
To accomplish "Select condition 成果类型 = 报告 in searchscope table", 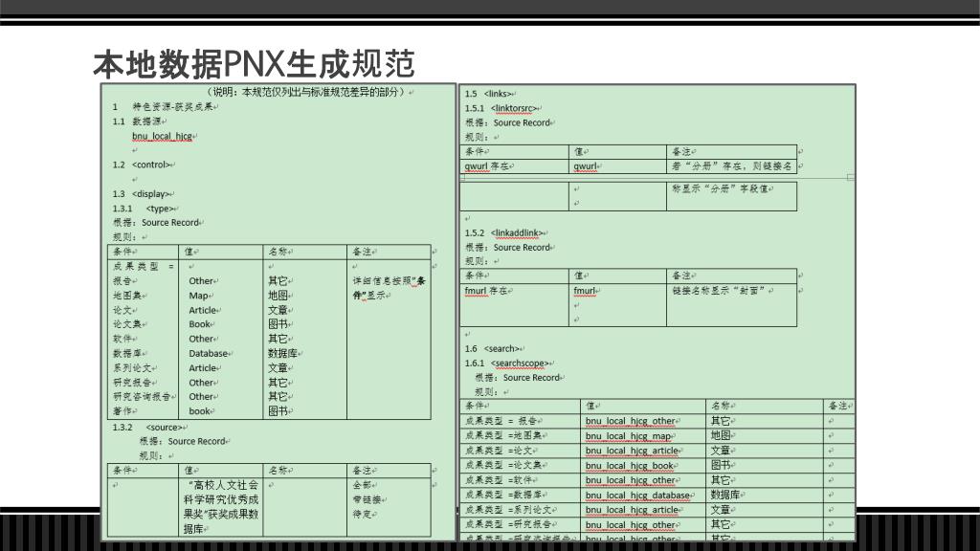I will [x=501, y=421].
